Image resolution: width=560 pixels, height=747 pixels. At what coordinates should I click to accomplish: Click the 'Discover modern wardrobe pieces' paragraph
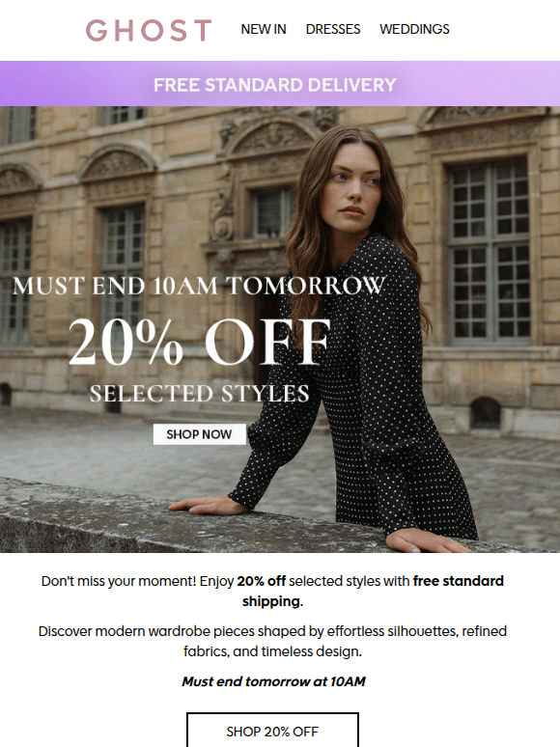pyautogui.click(x=272, y=641)
